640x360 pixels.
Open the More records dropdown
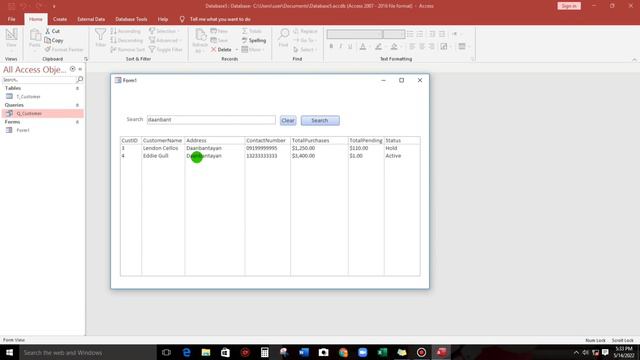pos(253,49)
